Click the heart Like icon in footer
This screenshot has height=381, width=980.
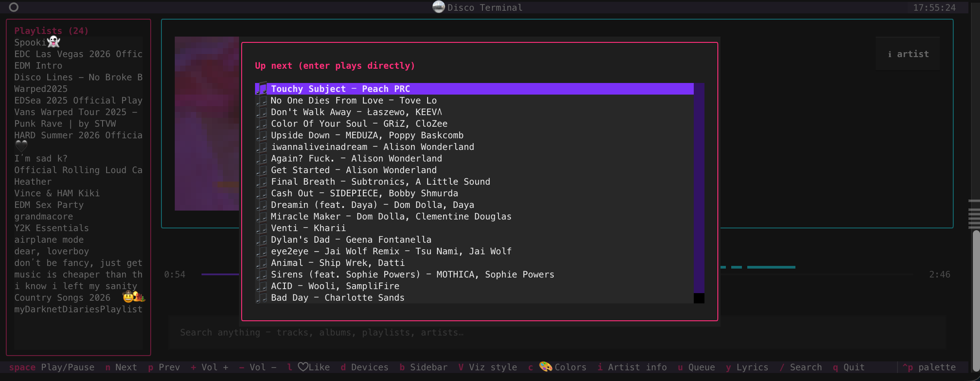click(303, 367)
